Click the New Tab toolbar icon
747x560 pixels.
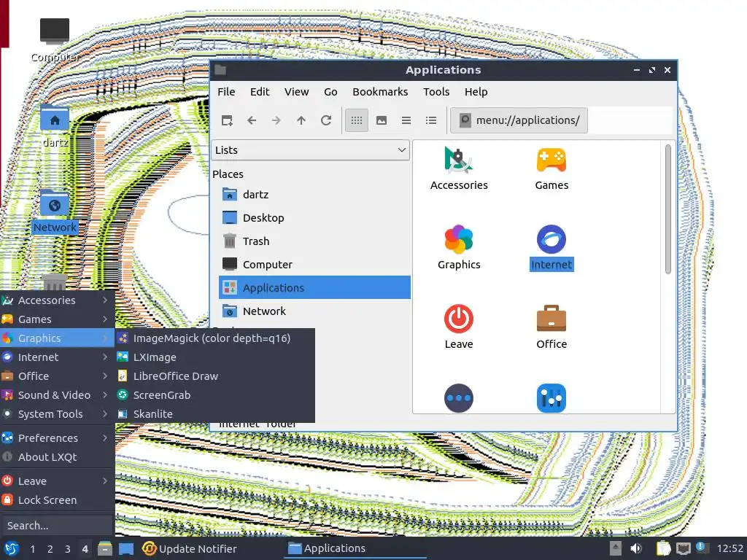227,120
